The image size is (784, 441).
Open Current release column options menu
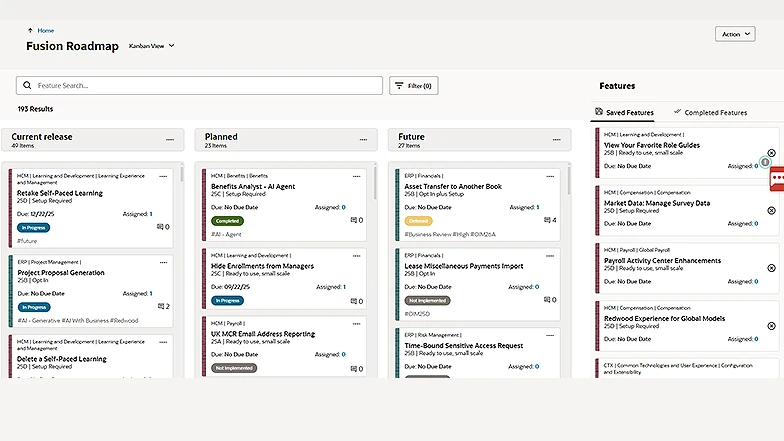pos(169,139)
